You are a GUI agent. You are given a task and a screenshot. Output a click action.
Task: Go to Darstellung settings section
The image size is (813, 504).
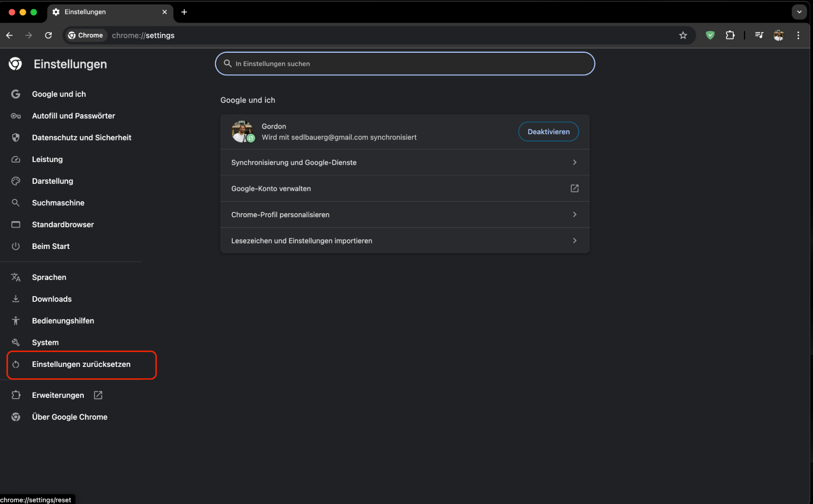pos(52,181)
